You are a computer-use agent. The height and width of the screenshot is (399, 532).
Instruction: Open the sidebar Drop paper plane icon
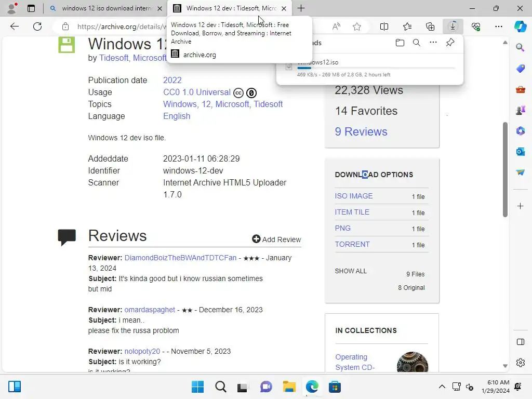520,172
